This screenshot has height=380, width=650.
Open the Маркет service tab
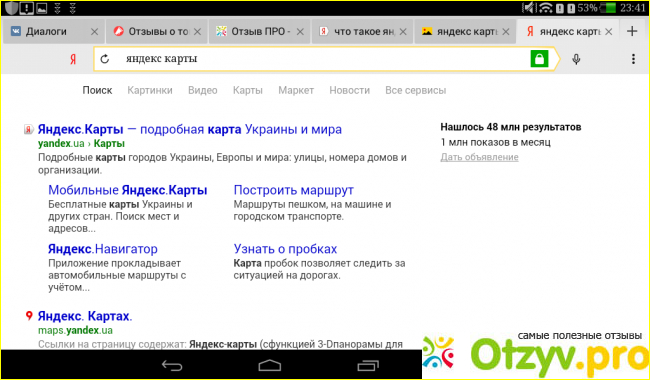pyautogui.click(x=296, y=90)
